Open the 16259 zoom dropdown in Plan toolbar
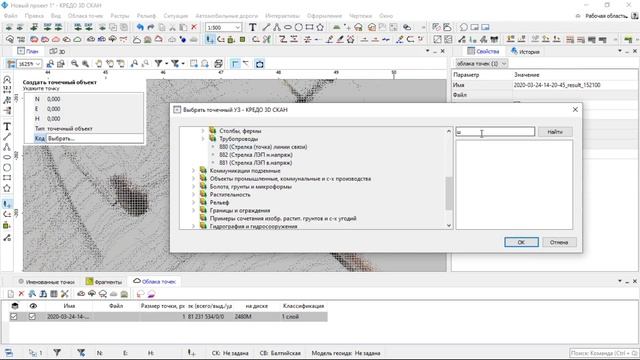 click(38, 64)
